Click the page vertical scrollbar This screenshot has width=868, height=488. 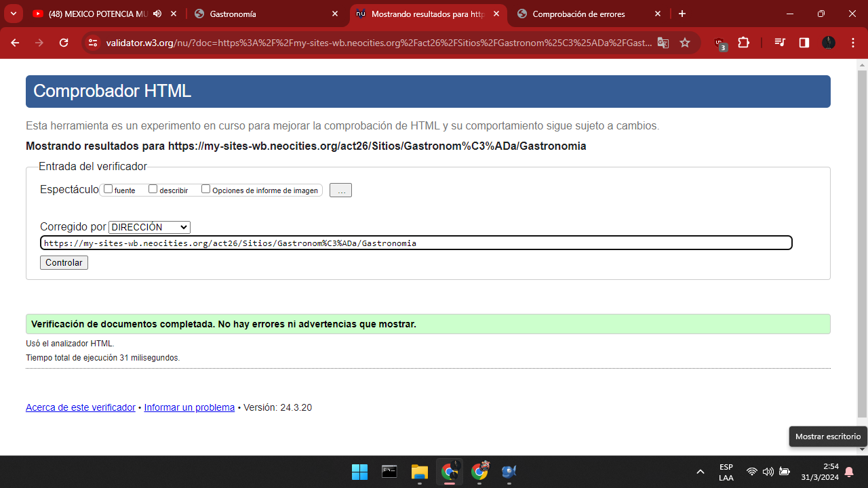tap(862, 244)
